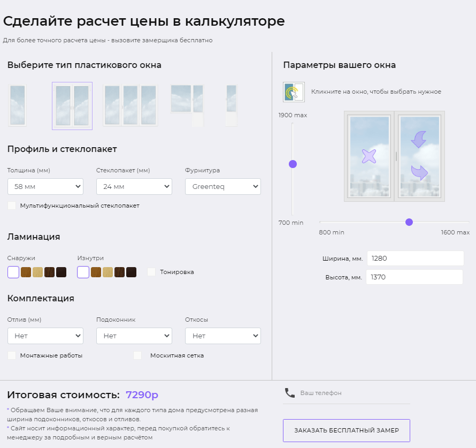This screenshot has width=476, height=448.
Task: Select dark walnut outside lamination swatch
Action: pyautogui.click(x=50, y=272)
